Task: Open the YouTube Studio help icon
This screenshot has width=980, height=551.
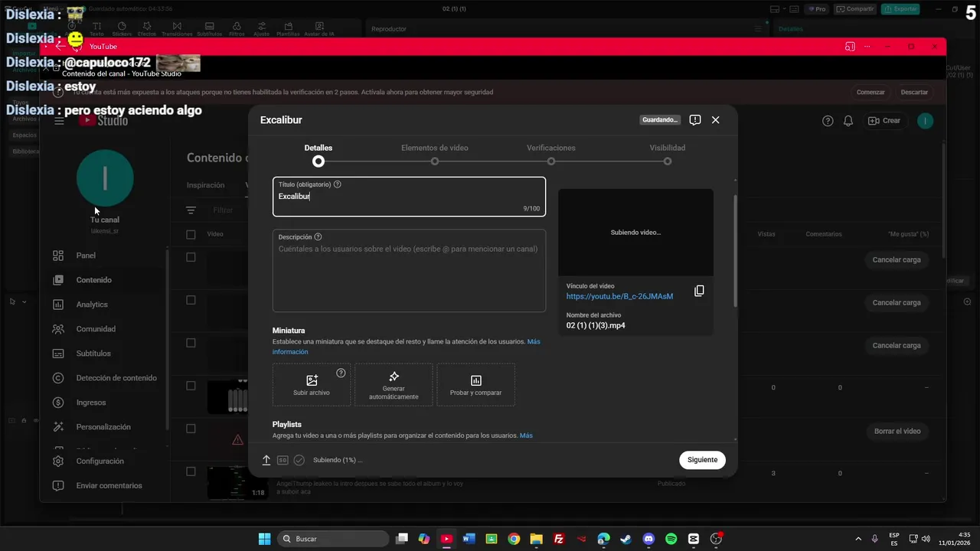Action: click(x=828, y=121)
